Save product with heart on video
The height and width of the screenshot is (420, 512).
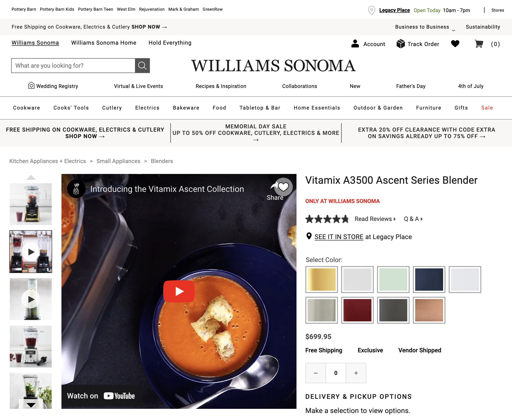(283, 187)
